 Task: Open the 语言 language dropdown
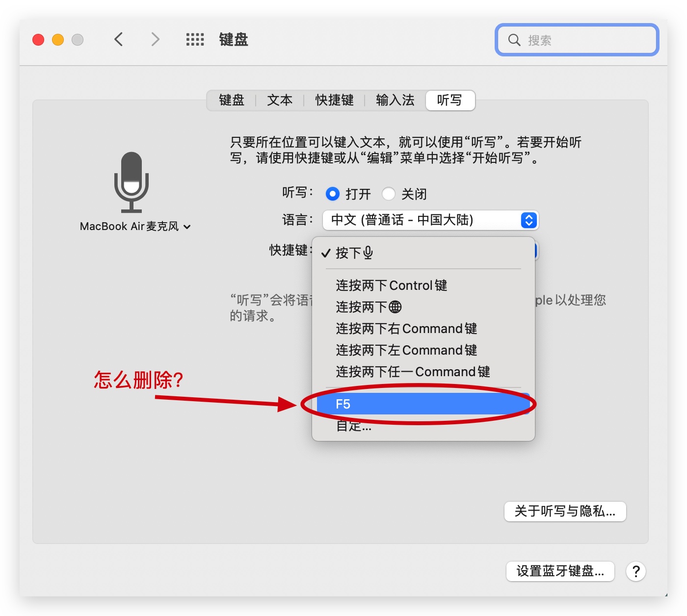(430, 220)
